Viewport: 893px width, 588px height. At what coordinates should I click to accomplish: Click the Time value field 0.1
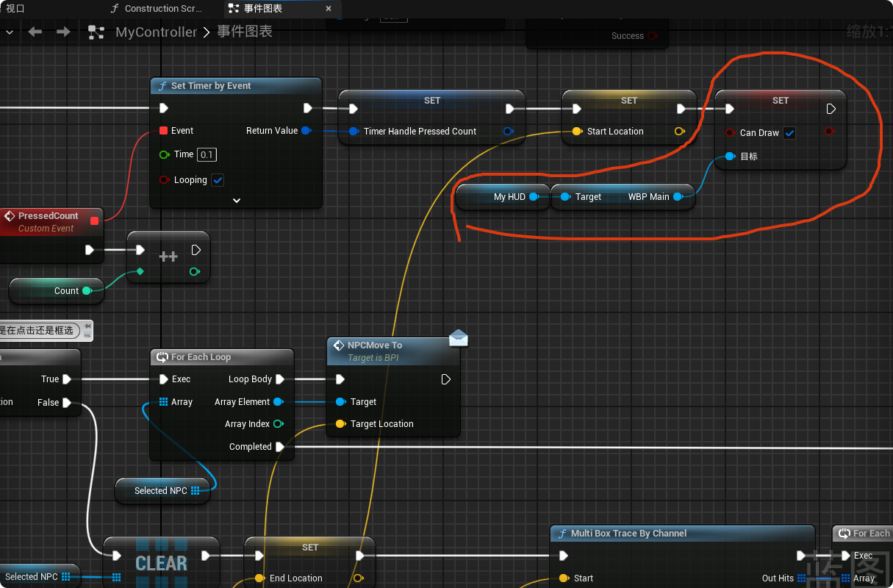pos(207,154)
